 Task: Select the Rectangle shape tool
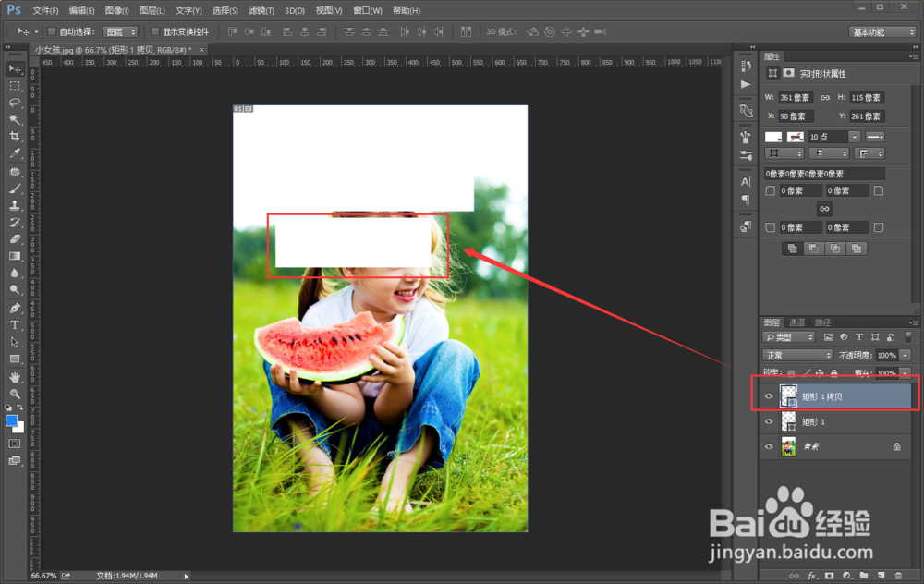pyautogui.click(x=15, y=359)
